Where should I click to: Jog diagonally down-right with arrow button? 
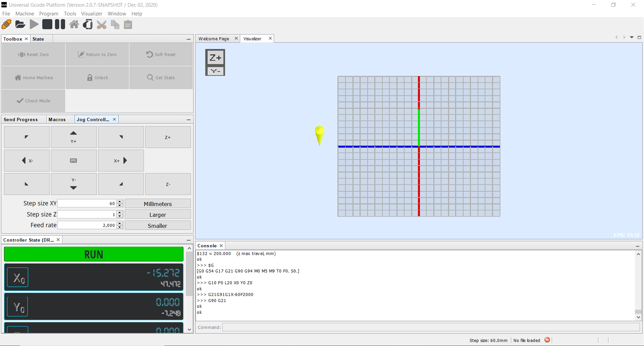tap(121, 184)
